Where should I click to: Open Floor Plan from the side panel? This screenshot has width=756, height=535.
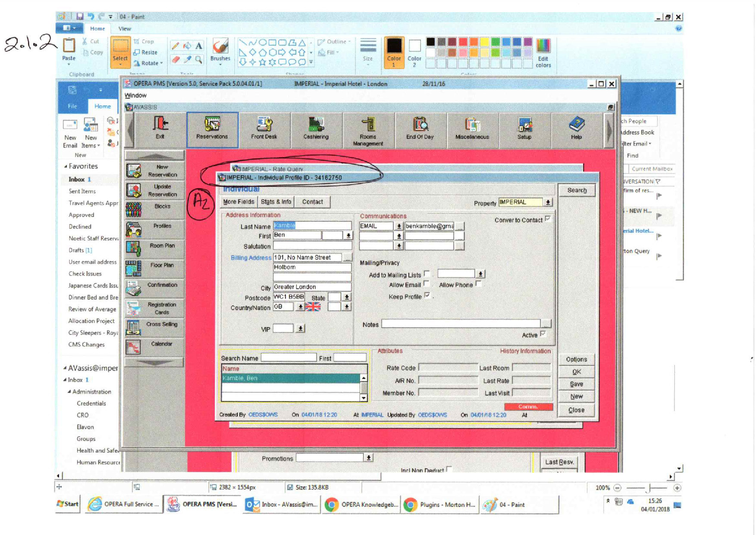click(154, 269)
